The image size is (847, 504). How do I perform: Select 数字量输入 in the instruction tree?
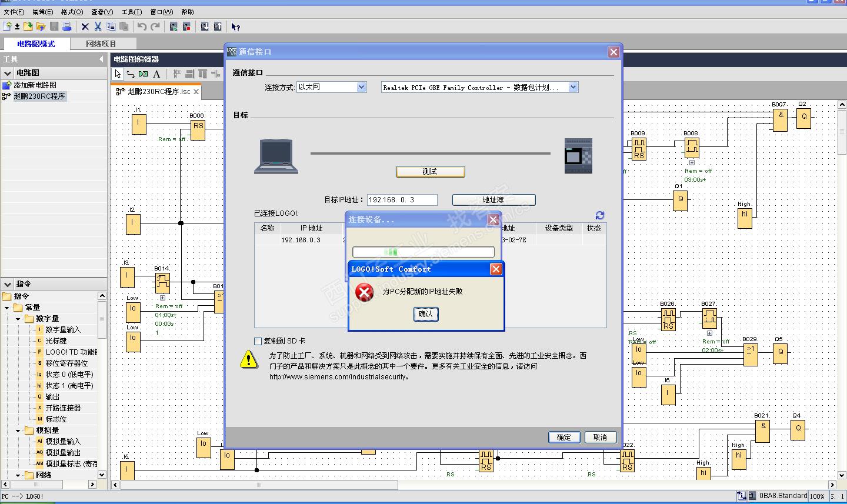(x=63, y=330)
